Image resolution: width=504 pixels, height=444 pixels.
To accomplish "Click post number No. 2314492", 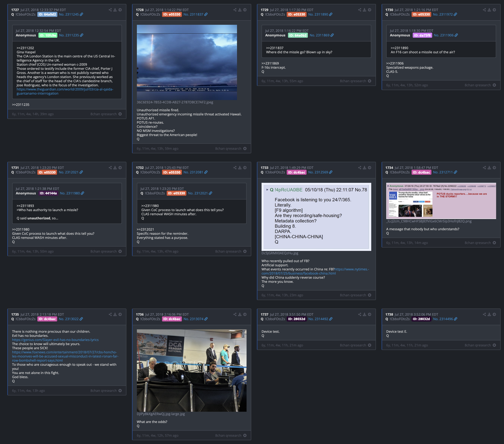I will (x=318, y=319).
